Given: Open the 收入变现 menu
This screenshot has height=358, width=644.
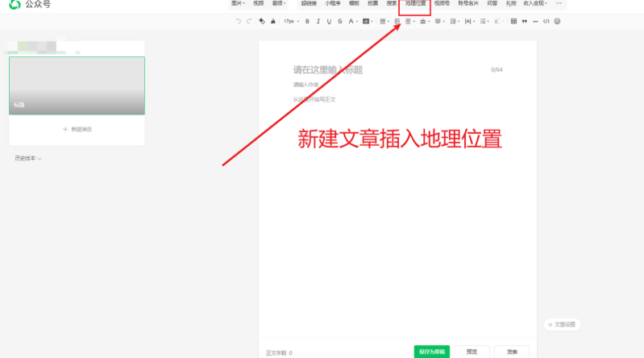Looking at the screenshot, I should pyautogui.click(x=535, y=3).
